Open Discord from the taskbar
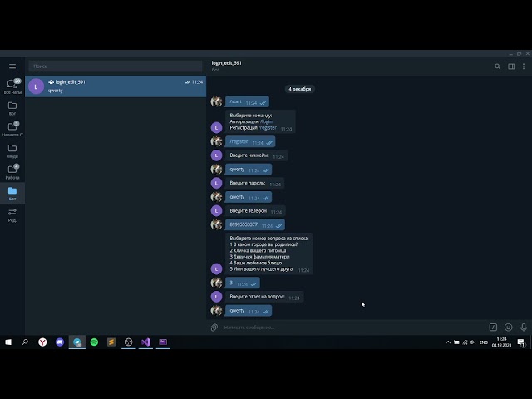 60,342
